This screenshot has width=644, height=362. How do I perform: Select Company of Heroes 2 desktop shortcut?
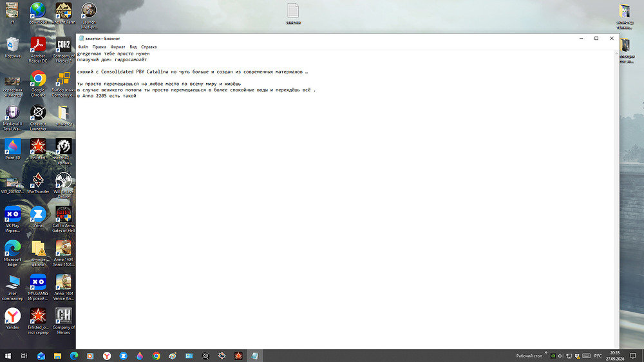click(x=63, y=50)
